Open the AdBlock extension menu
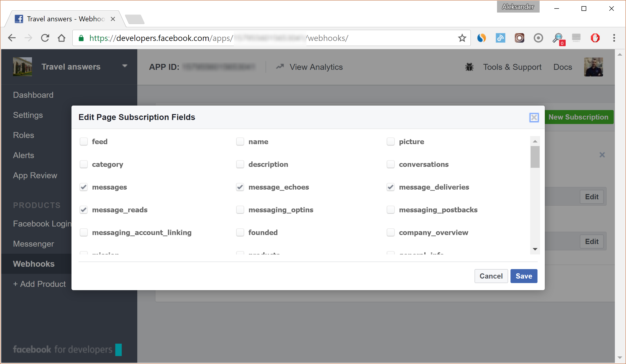Viewport: 626px width, 364px height. pyautogui.click(x=595, y=38)
